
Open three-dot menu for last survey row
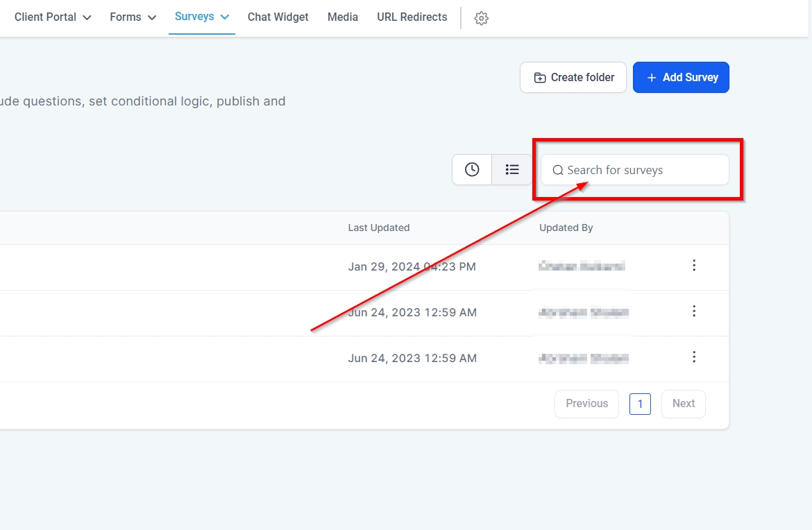click(x=693, y=357)
